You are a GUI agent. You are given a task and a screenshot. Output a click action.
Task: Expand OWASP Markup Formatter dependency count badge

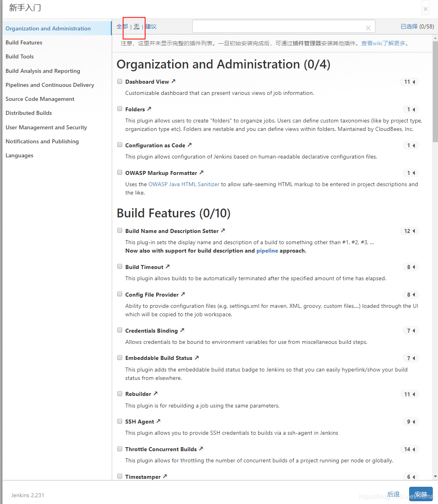(x=411, y=173)
